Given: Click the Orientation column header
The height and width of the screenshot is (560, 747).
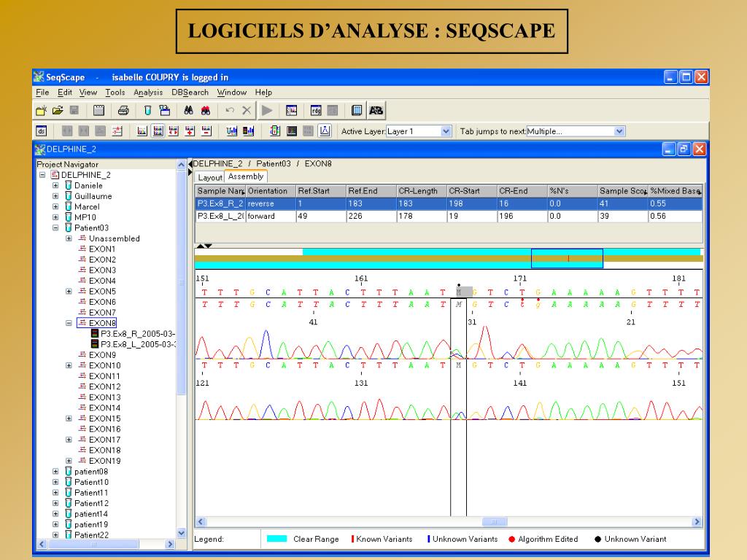Looking at the screenshot, I should [x=270, y=191].
